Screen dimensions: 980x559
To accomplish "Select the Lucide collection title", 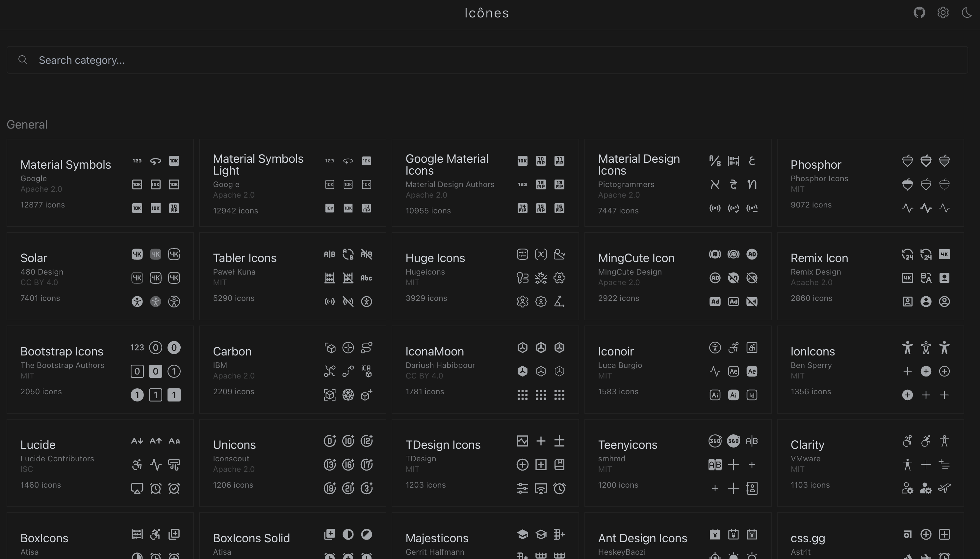I will 38,445.
